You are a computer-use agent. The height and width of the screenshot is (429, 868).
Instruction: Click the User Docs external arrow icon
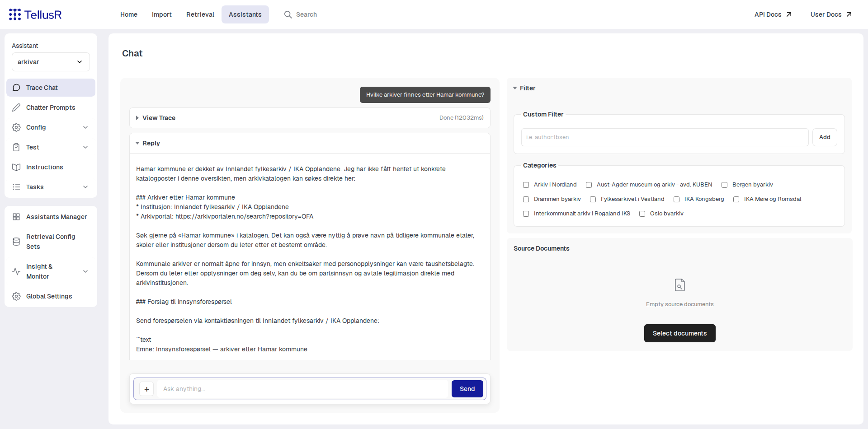pyautogui.click(x=849, y=14)
